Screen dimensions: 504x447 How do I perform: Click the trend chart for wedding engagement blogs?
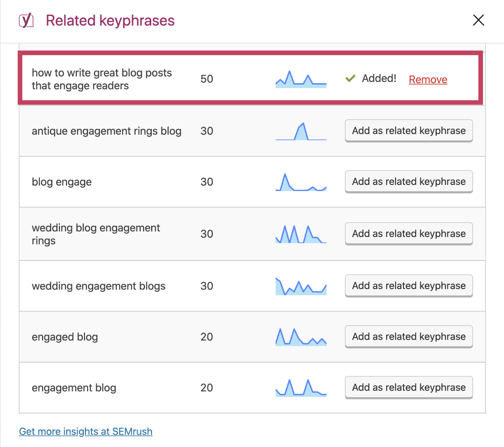click(301, 286)
